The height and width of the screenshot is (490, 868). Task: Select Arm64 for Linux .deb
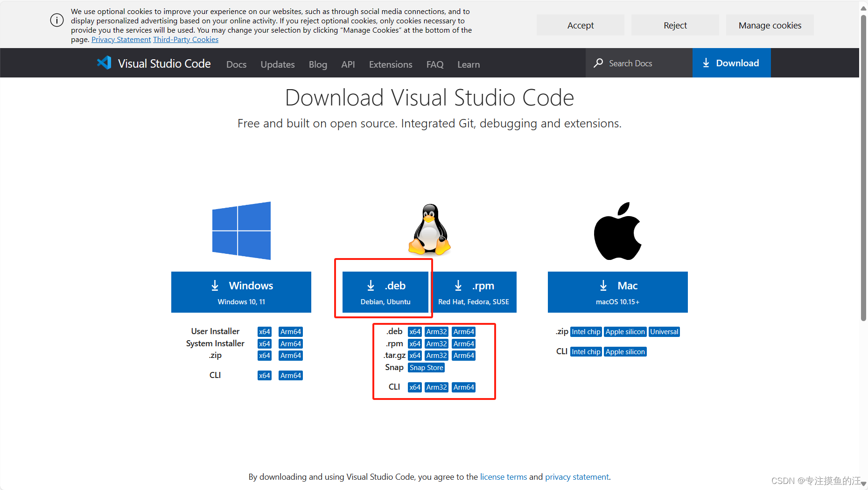tap(464, 332)
